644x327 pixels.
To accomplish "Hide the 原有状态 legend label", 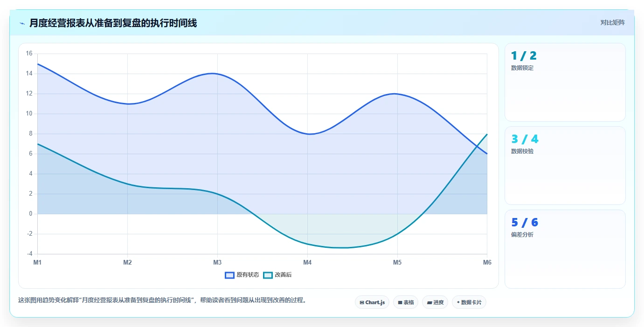I will tap(248, 275).
